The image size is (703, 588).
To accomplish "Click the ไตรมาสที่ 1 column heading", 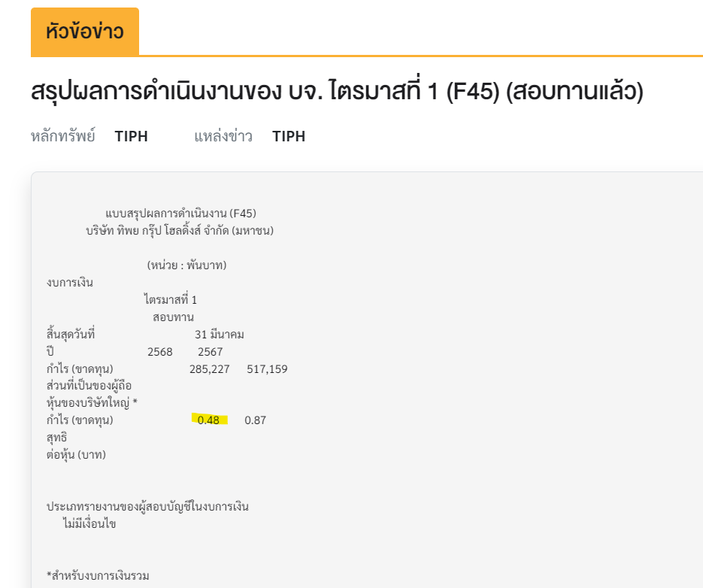I will (171, 299).
